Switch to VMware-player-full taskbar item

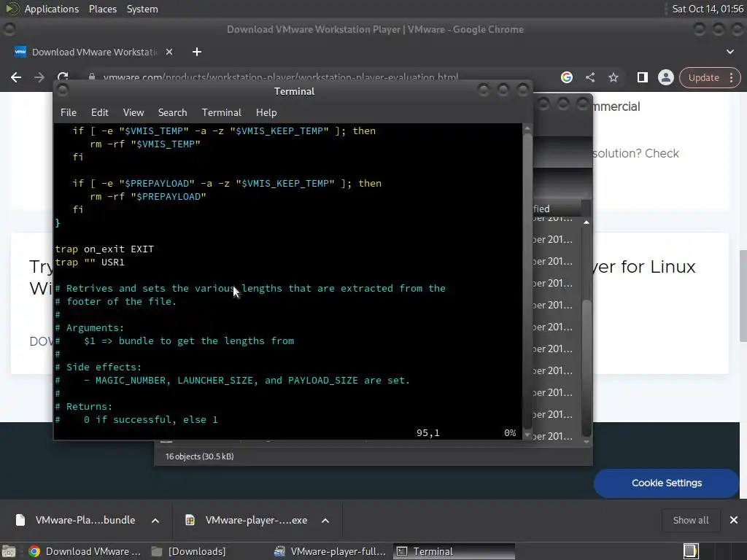tap(330, 551)
